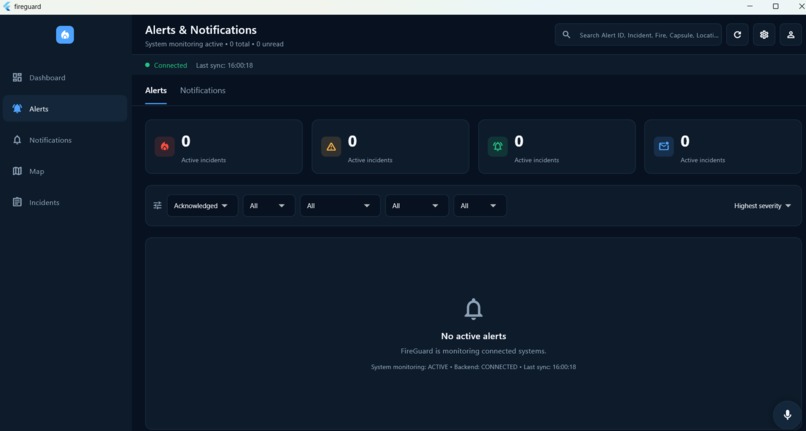Open the Incidents page in sidebar
Image resolution: width=806 pixels, height=431 pixels.
pyautogui.click(x=65, y=202)
